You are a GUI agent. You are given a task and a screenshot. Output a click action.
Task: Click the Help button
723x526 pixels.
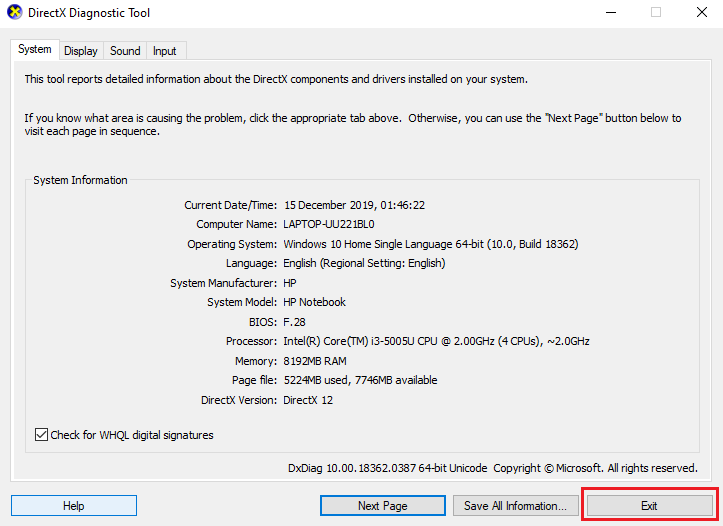74,506
